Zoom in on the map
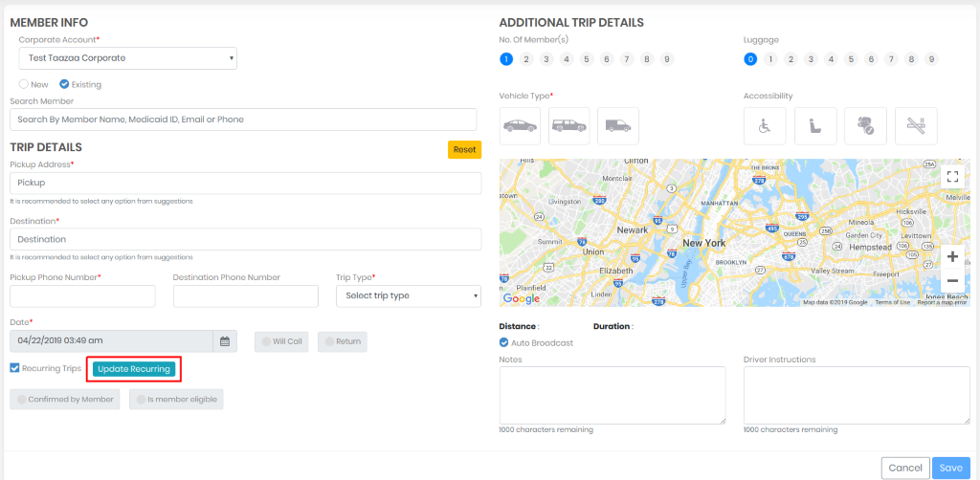Screen dimensions: 980x480 tap(952, 256)
